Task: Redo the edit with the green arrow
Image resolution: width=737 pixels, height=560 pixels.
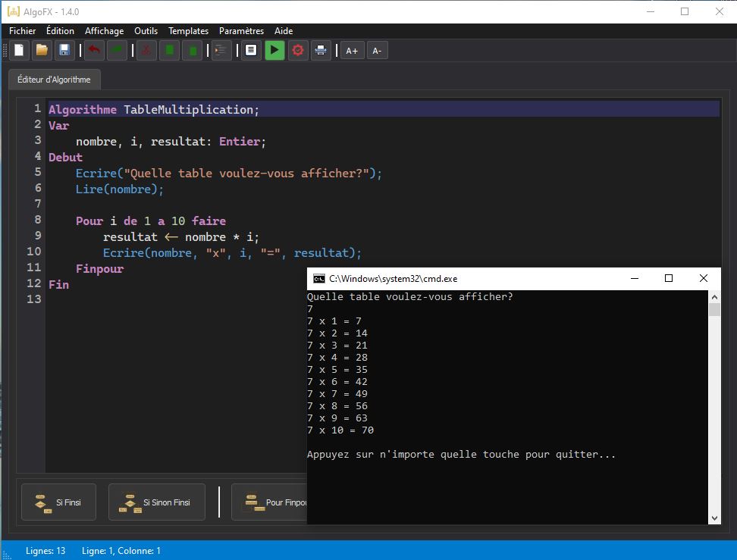Action: click(x=117, y=50)
